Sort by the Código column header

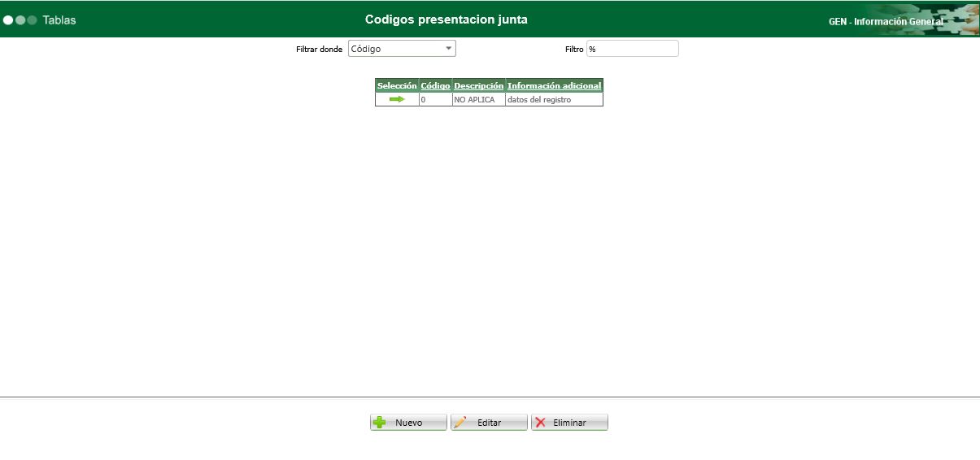click(435, 85)
